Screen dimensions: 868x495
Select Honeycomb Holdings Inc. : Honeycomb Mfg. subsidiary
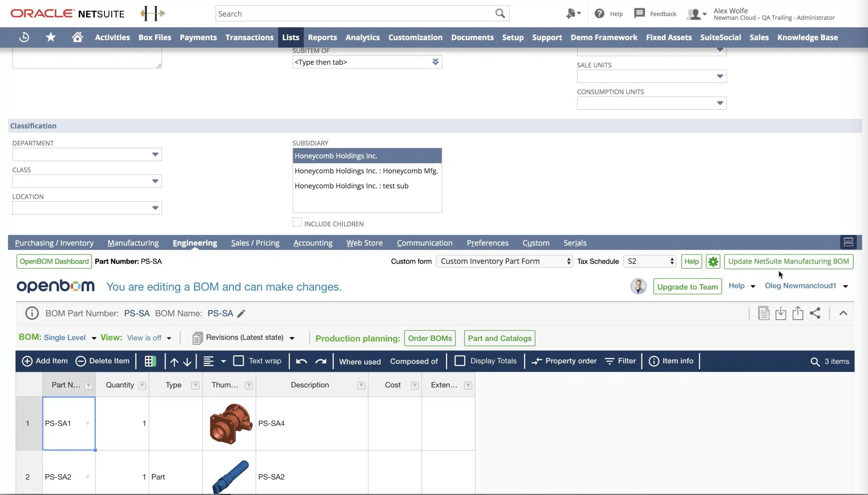[367, 171]
